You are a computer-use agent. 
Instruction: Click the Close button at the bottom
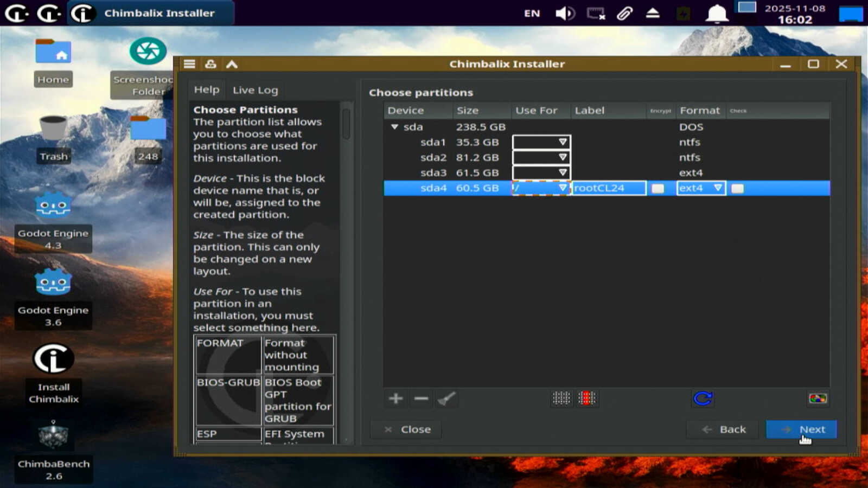tap(406, 429)
